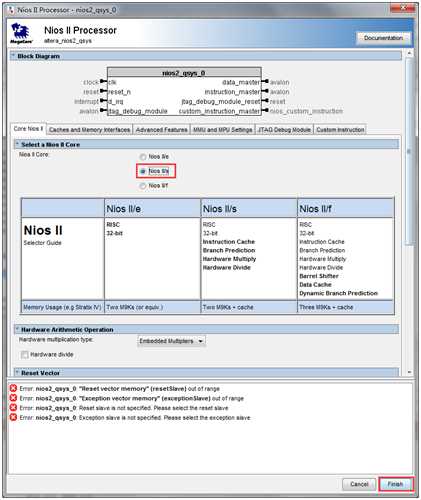Viewport: 421px width, 500px height.
Task: Click the 'Selector Guide' text
Action: coord(43,243)
